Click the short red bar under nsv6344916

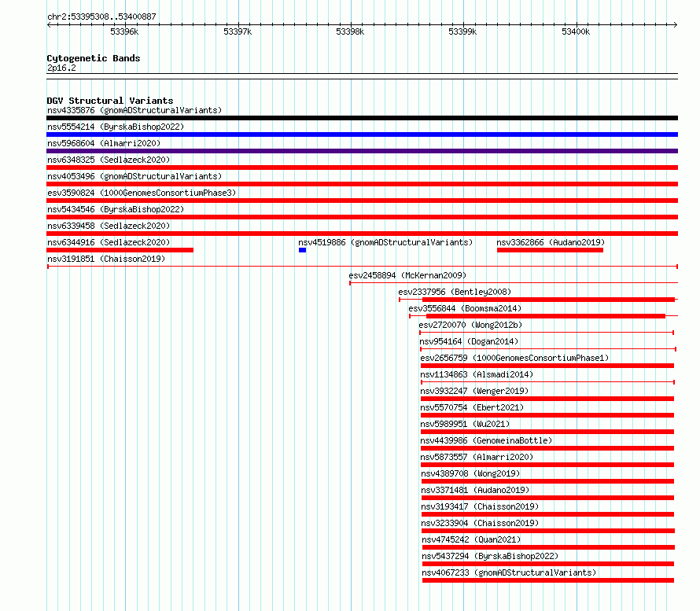(x=120, y=250)
